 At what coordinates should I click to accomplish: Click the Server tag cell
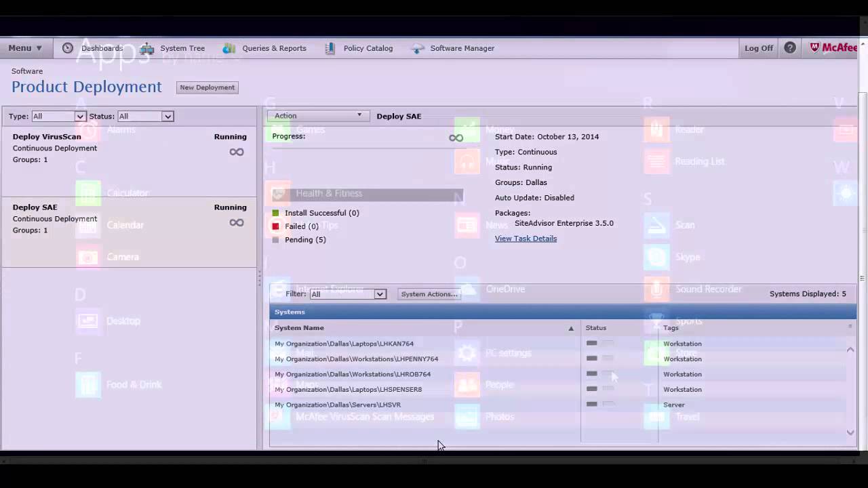[x=674, y=405]
